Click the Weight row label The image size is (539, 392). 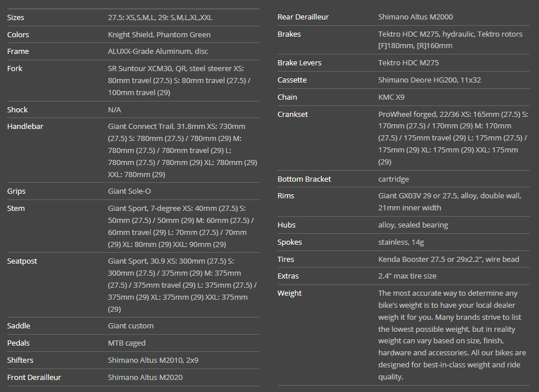(x=289, y=293)
